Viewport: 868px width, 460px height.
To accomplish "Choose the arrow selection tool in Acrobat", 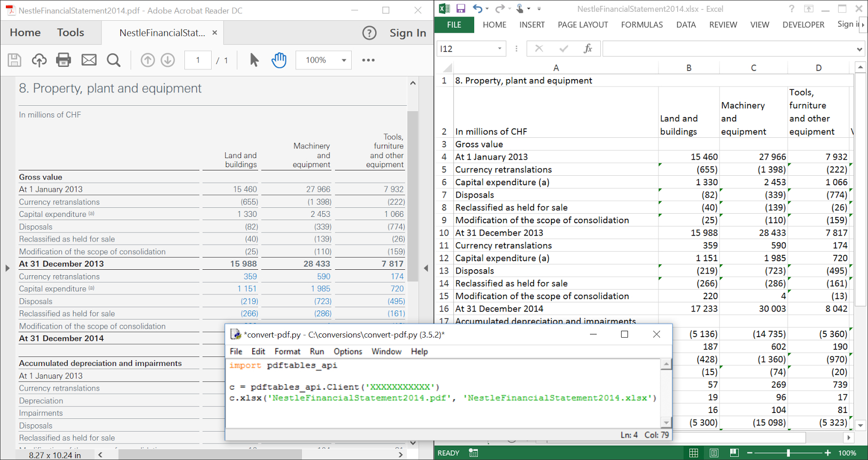I will (x=254, y=60).
